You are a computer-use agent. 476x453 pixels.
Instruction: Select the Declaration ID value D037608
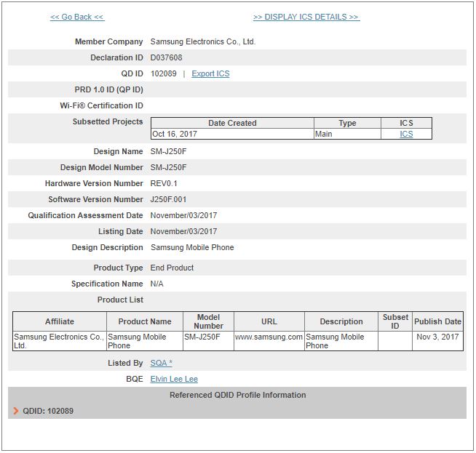167,57
